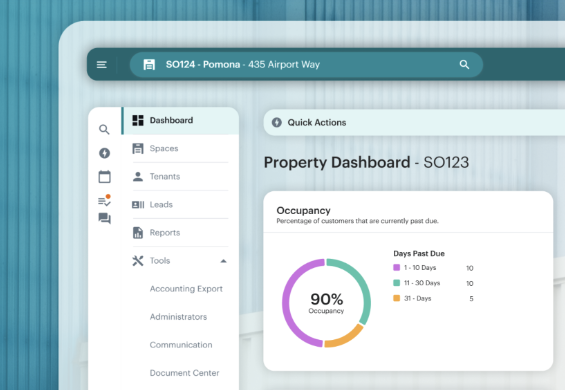Viewport: 565px width, 390px height.
Task: Click the 90% Occupancy donut center
Action: pos(326,303)
